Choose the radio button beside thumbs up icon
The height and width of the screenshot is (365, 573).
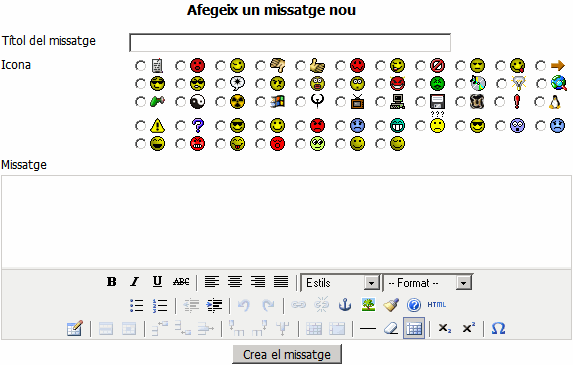click(300, 66)
